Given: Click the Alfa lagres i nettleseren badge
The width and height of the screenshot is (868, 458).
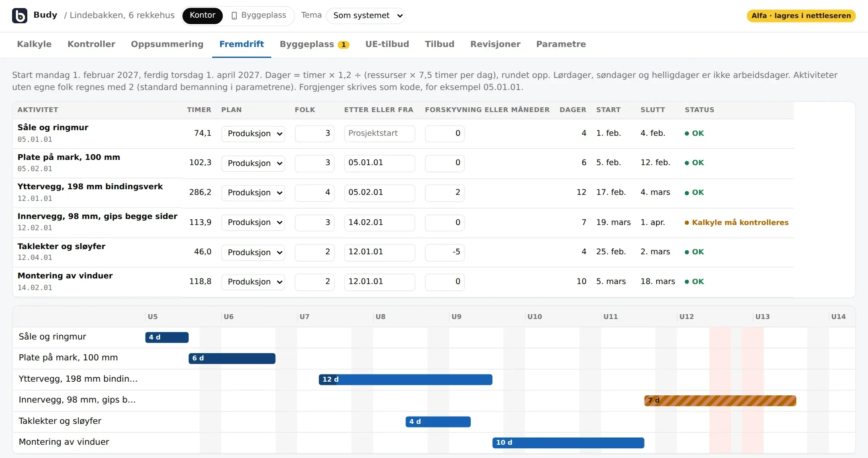Looking at the screenshot, I should coord(801,16).
